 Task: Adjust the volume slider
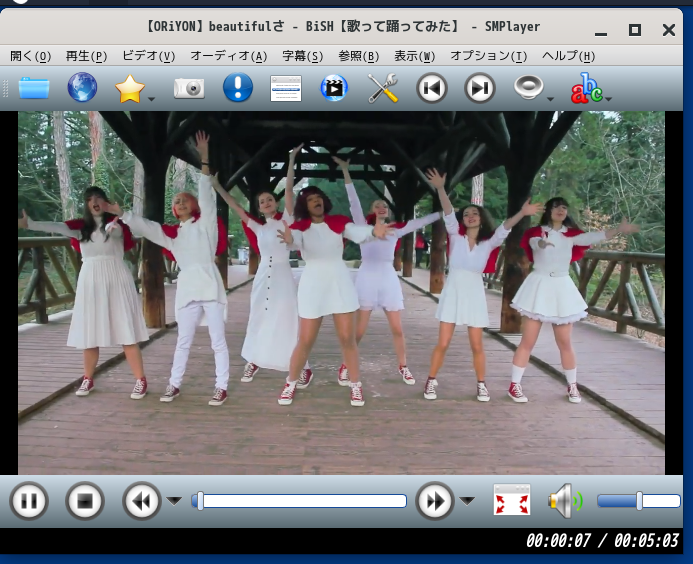pos(639,501)
